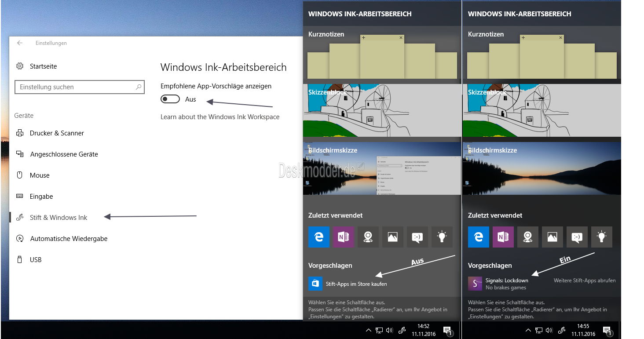Click the 14:55 taskbar clock
The height and width of the screenshot is (339, 644).
pyautogui.click(x=583, y=330)
